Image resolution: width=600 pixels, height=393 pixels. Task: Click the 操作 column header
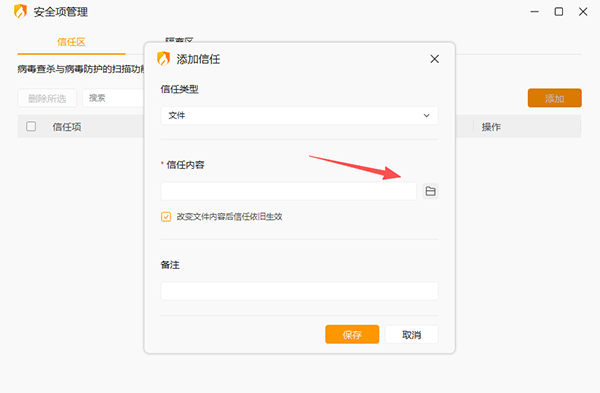coord(491,127)
